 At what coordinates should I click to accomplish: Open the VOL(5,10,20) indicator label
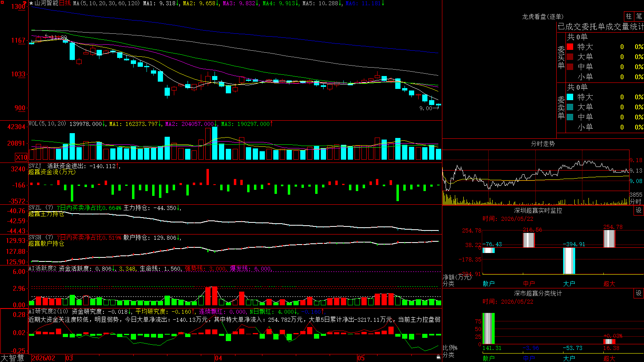47,124
